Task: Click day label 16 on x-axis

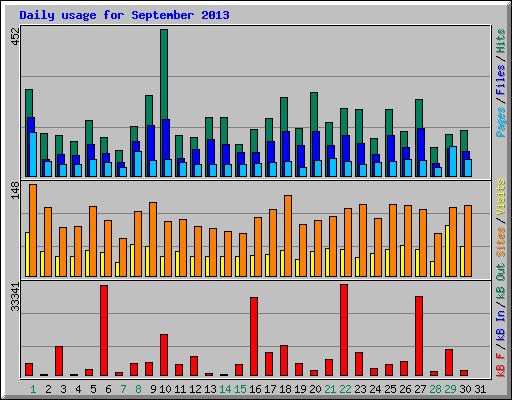Action: [x=255, y=389]
